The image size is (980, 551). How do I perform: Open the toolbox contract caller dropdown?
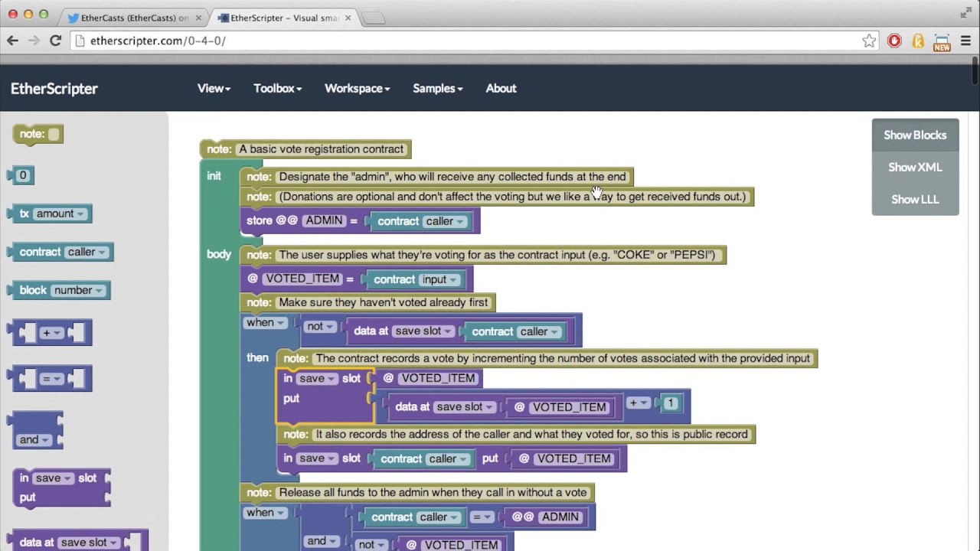click(87, 252)
